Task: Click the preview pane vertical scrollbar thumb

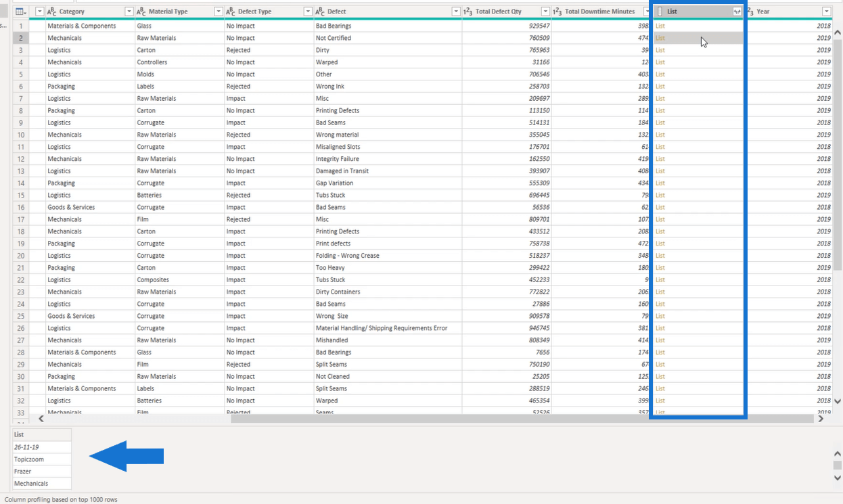Action: coord(838,465)
